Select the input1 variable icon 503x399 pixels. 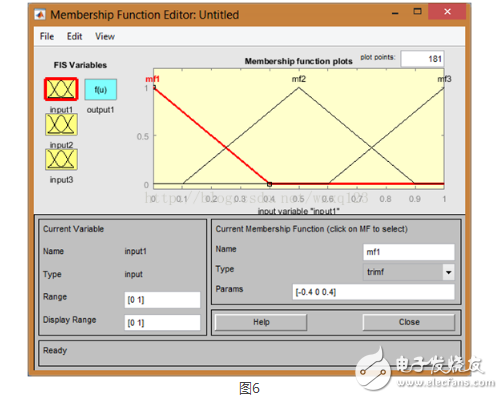click(x=61, y=89)
